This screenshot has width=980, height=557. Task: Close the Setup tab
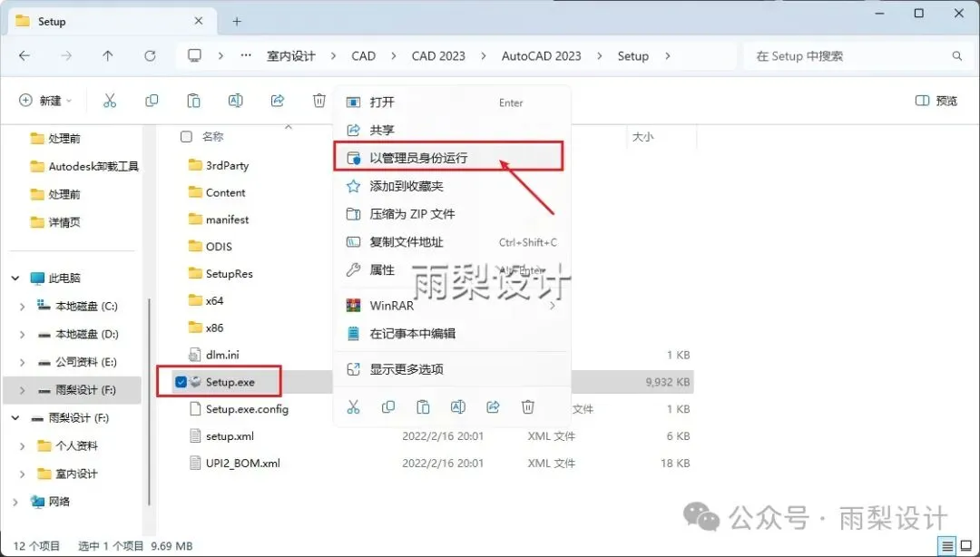198,21
